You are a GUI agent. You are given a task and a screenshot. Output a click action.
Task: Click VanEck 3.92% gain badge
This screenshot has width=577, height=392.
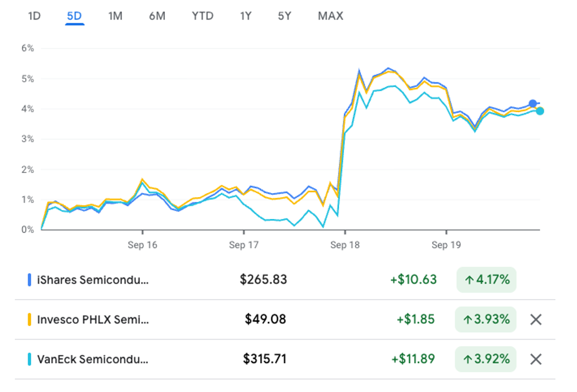(x=486, y=359)
